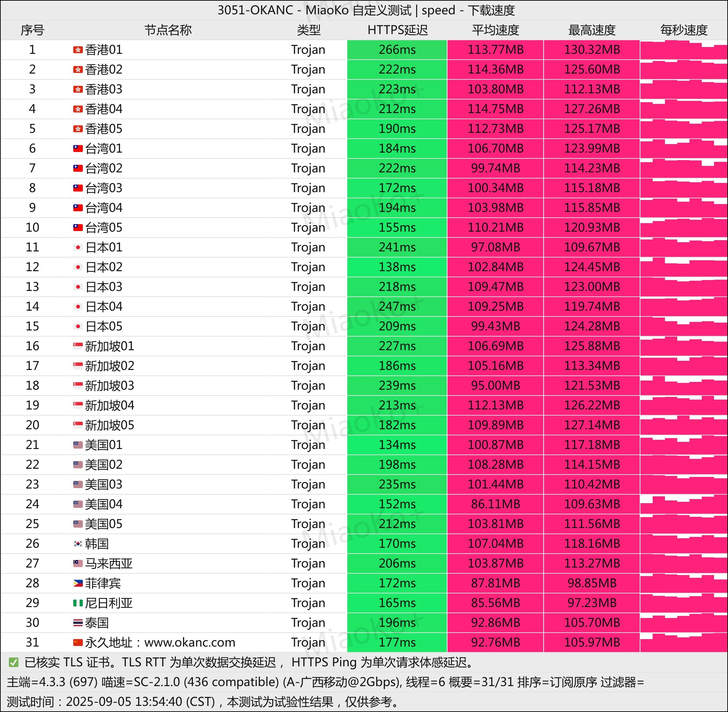This screenshot has width=728, height=712.
Task: Click the Hong Kong flag icon beside 香港01
Action: pos(78,50)
